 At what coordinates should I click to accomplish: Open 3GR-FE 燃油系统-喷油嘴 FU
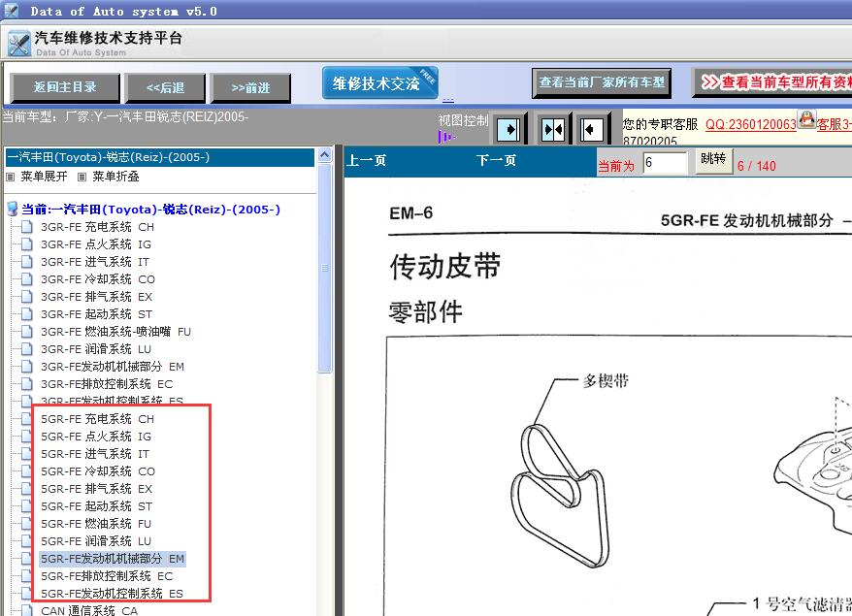click(115, 332)
